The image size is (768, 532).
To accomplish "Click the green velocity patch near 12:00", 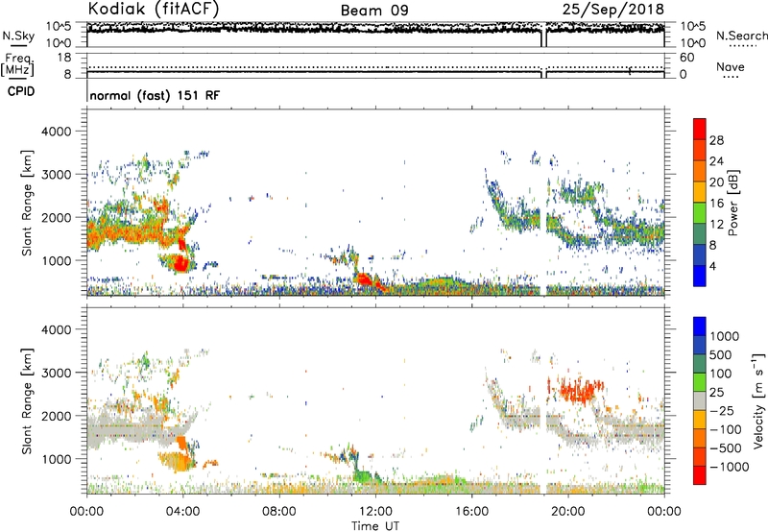I will coord(365,475).
